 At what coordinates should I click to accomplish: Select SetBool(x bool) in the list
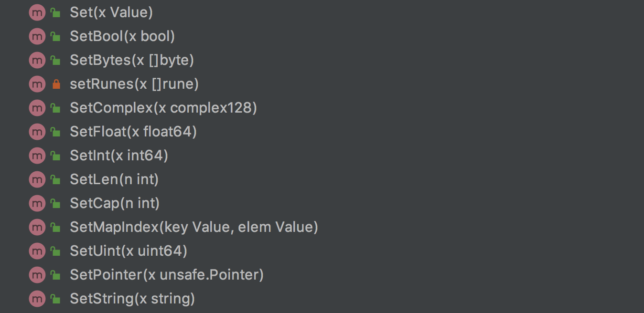pos(122,37)
